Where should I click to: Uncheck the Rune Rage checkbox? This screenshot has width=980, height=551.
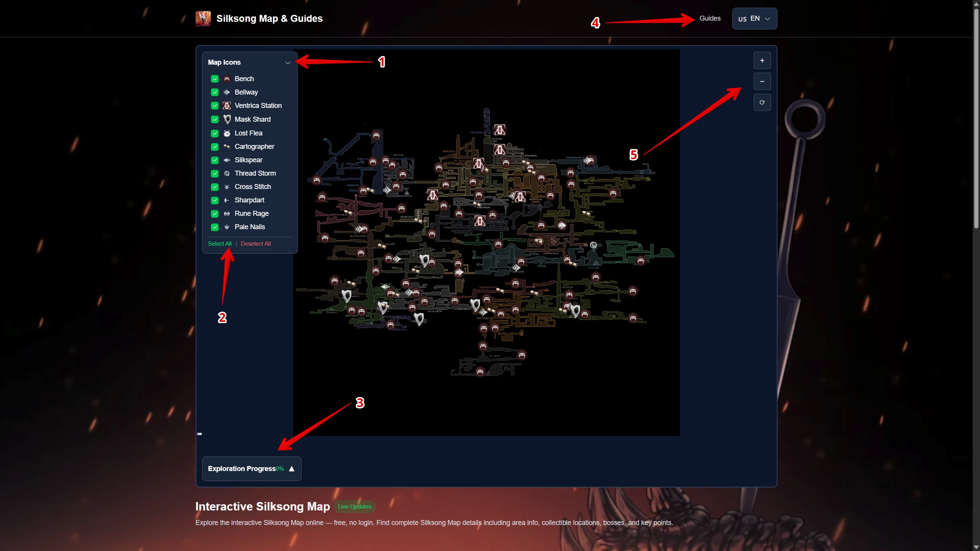pyautogui.click(x=215, y=214)
